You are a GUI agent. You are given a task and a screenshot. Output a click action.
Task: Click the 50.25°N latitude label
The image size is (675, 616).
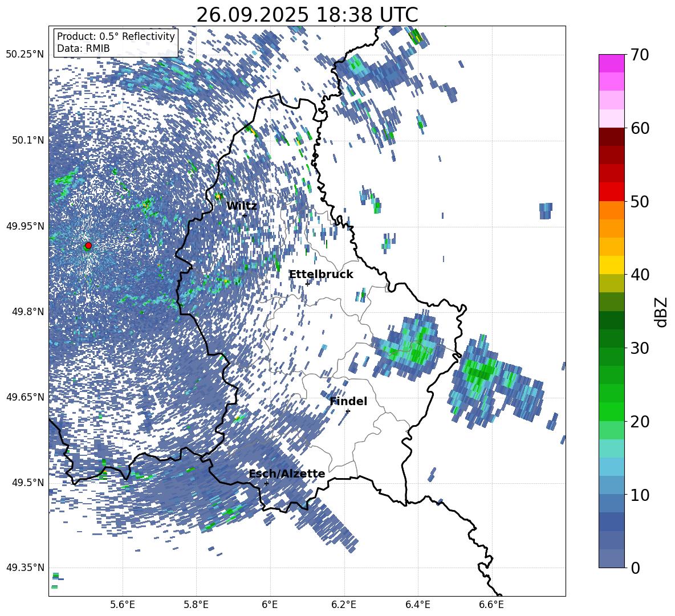coord(25,54)
